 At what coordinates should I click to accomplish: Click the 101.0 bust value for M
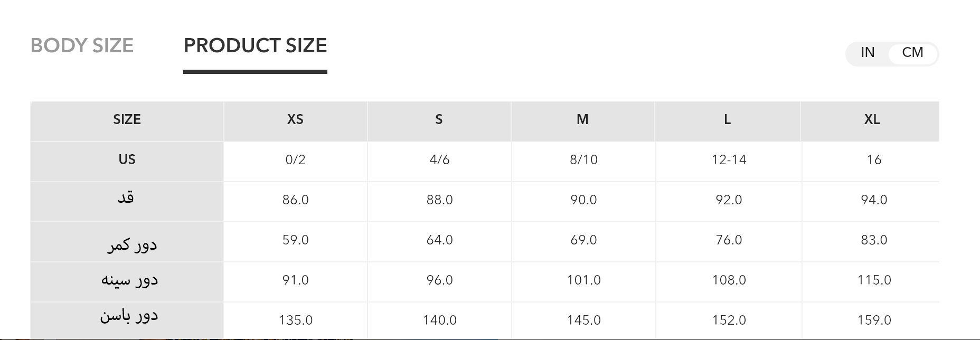[583, 280]
